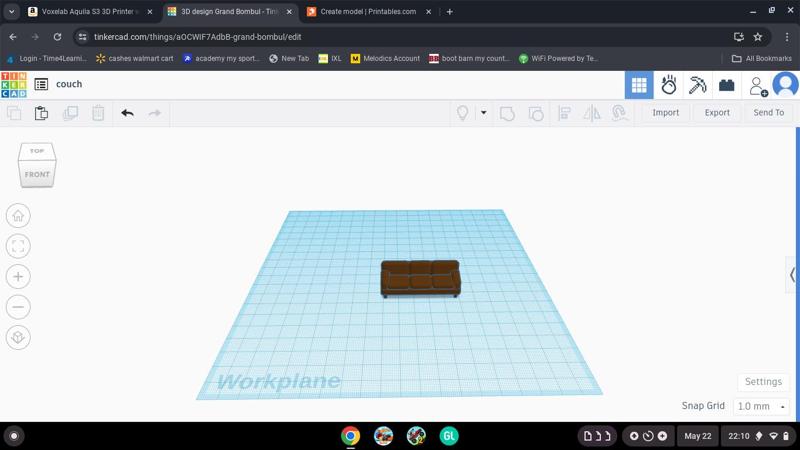Open the show-all dropdown arrow beside lightbulb
Screen dimensions: 800x450
coord(483,113)
